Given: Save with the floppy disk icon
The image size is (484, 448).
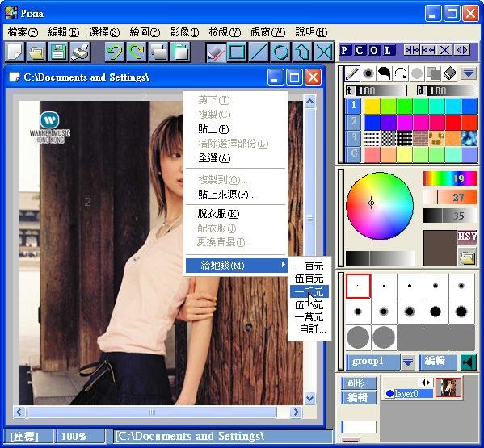Looking at the screenshot, I should (58, 52).
